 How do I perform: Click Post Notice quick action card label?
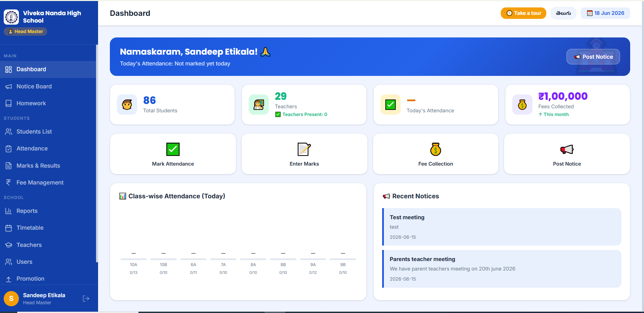[x=567, y=164]
